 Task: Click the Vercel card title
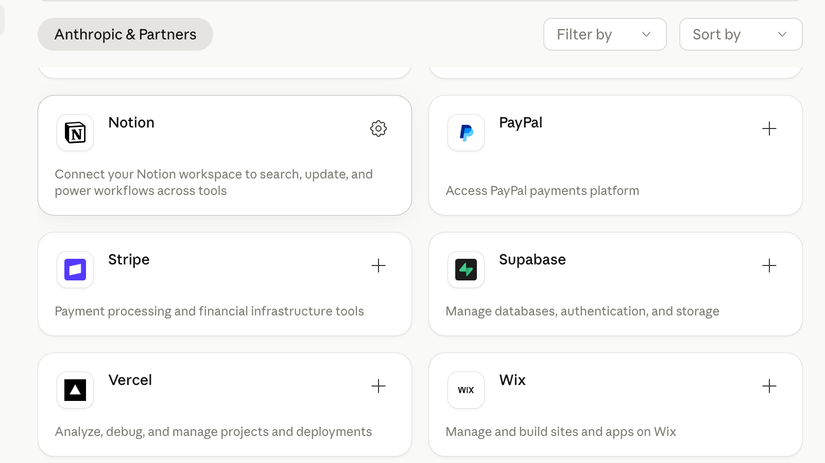tap(130, 380)
